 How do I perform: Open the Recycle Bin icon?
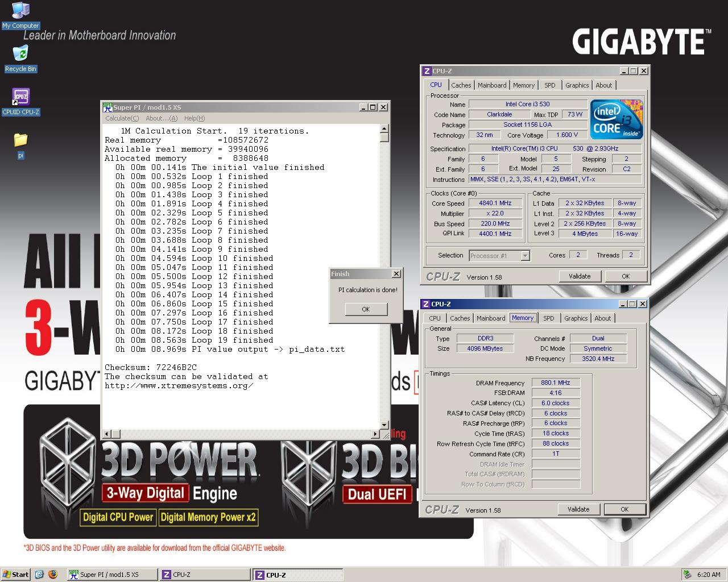coord(20,54)
